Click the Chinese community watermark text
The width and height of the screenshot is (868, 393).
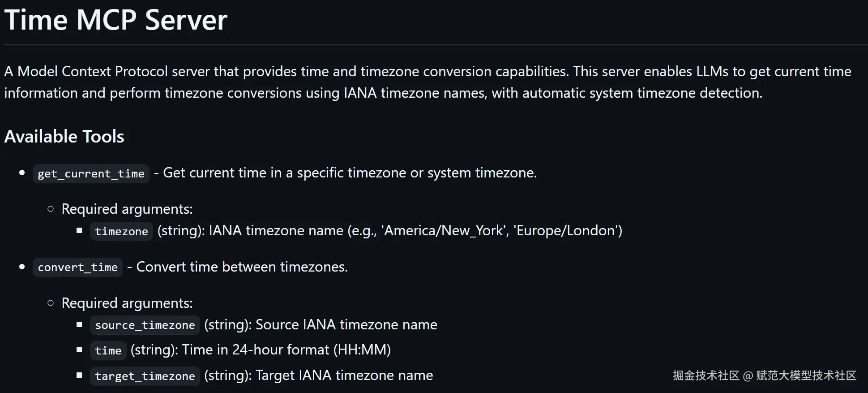click(764, 376)
